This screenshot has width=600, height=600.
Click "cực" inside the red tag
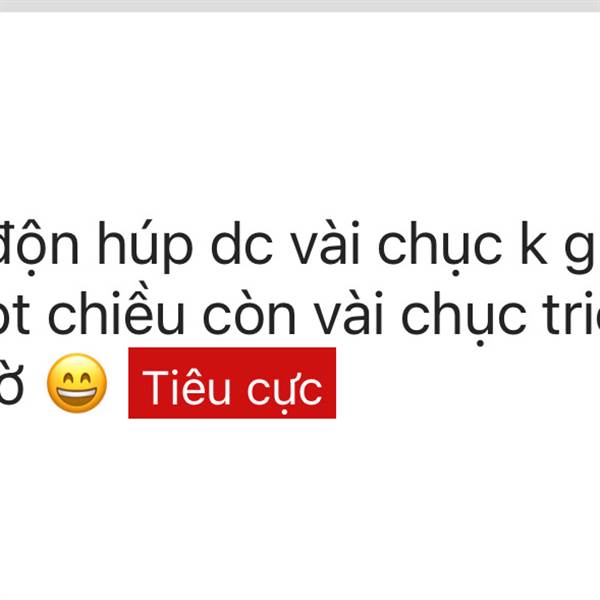coord(285,391)
